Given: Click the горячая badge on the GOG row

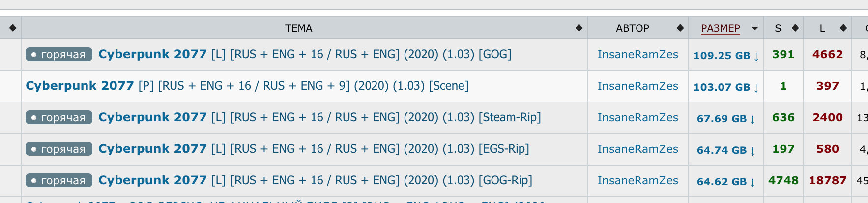Looking at the screenshot, I should pyautogui.click(x=59, y=55).
